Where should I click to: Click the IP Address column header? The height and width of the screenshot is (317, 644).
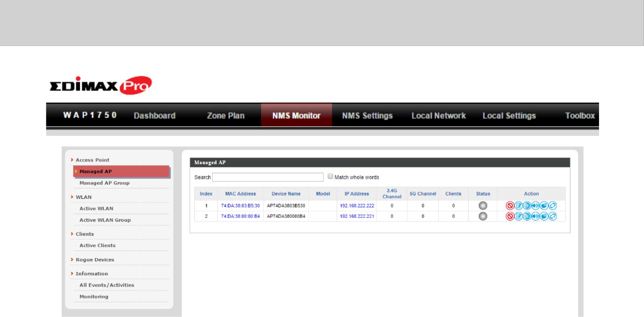357,193
